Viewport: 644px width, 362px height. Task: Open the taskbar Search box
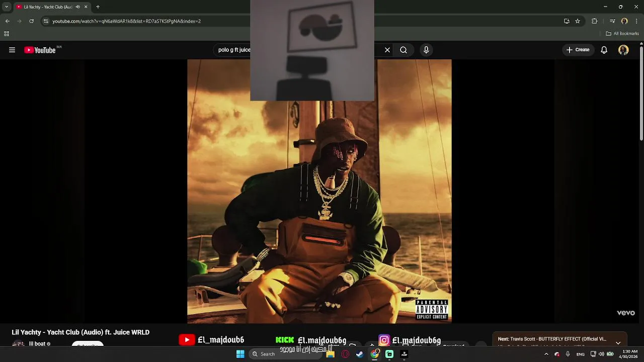click(286, 354)
